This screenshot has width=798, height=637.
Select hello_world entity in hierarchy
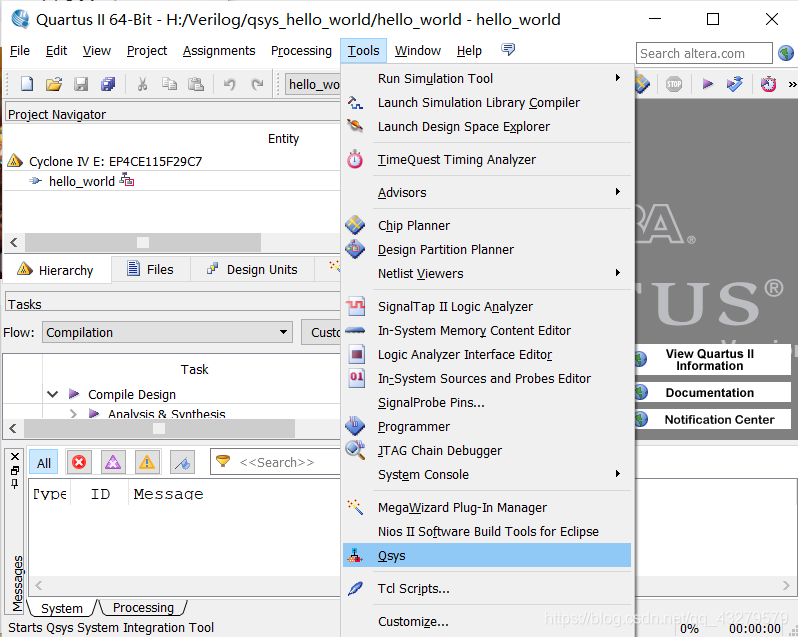[81, 181]
